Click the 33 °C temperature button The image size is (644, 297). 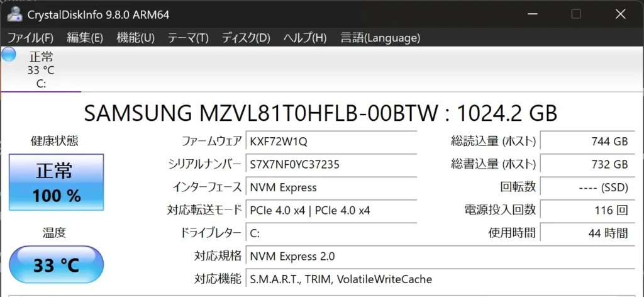pos(57,264)
